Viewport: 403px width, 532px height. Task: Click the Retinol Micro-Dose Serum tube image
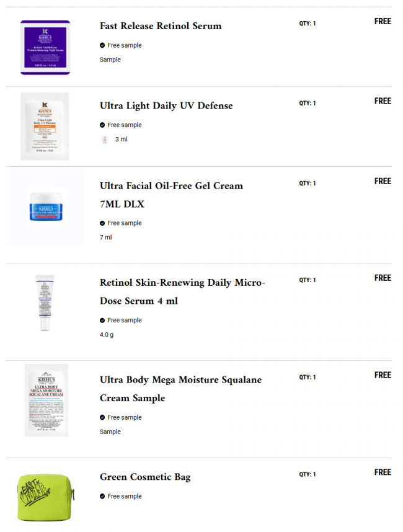tap(45, 303)
